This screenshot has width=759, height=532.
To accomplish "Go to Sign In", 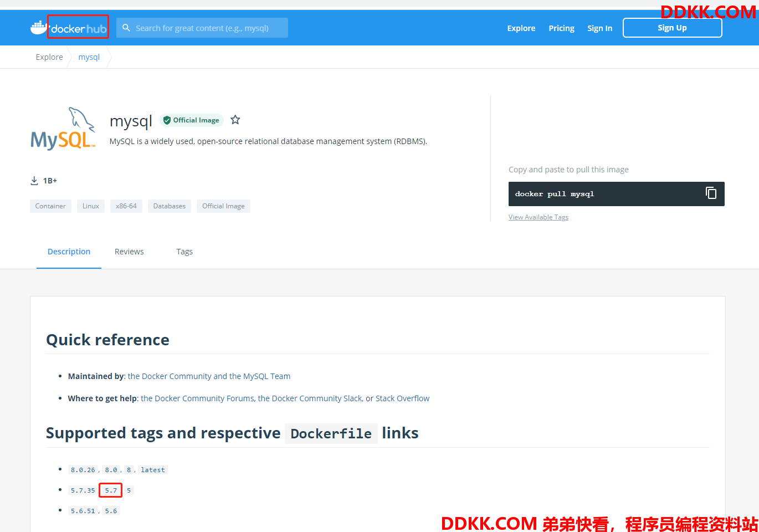I will coord(599,28).
